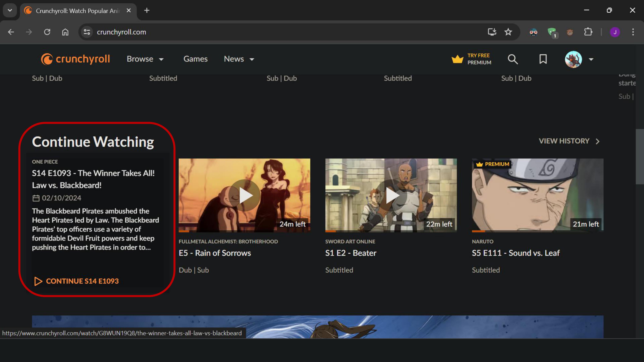Open the watchlist bookmark icon
The image size is (644, 362).
click(543, 59)
